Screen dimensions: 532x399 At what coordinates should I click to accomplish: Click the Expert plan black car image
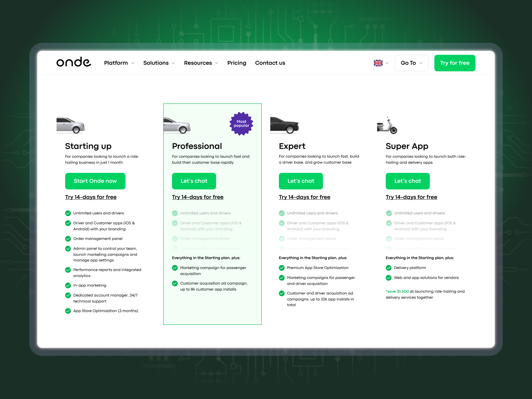[x=285, y=125]
